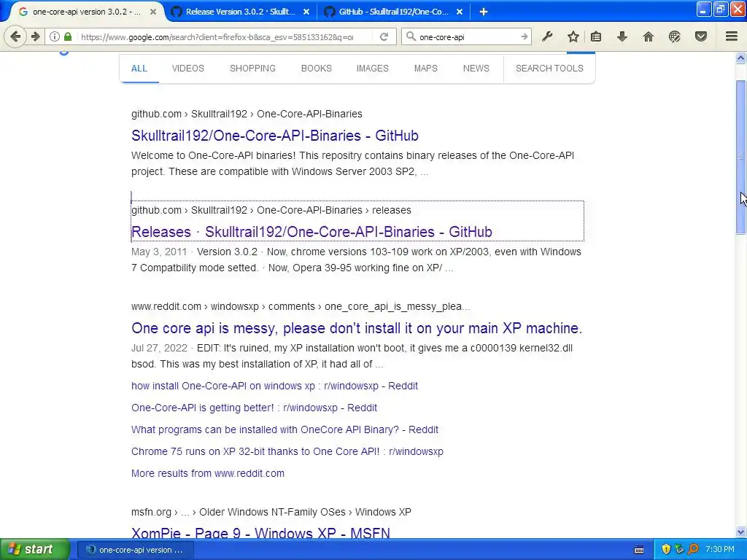Open 'What programs can be installed' Reddit link
This screenshot has width=747, height=560.
pos(285,430)
